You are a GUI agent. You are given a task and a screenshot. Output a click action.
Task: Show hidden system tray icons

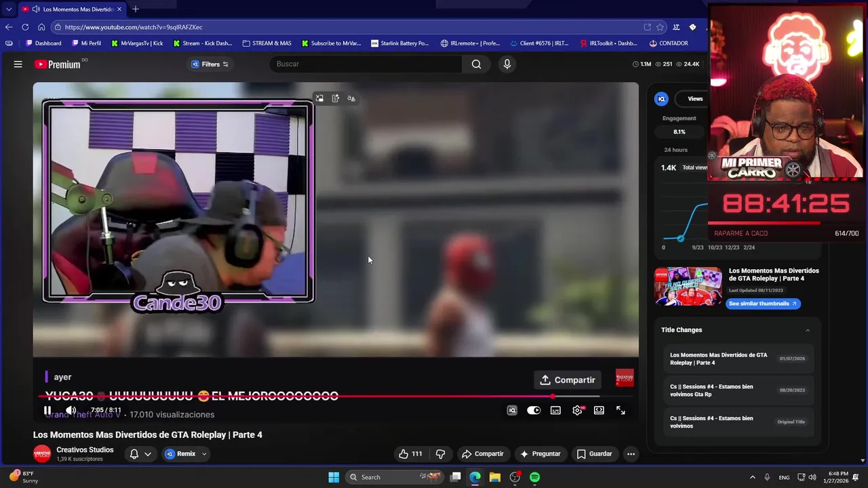[752, 477]
